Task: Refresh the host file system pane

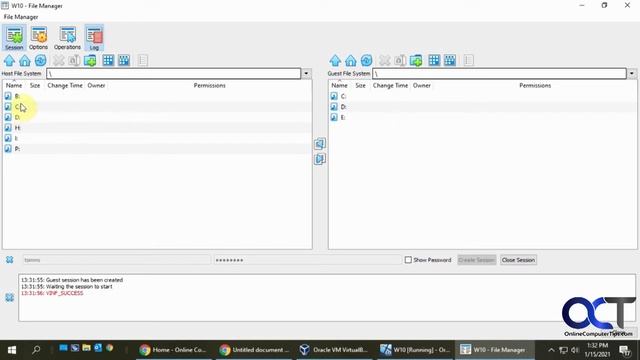Action: 40,60
